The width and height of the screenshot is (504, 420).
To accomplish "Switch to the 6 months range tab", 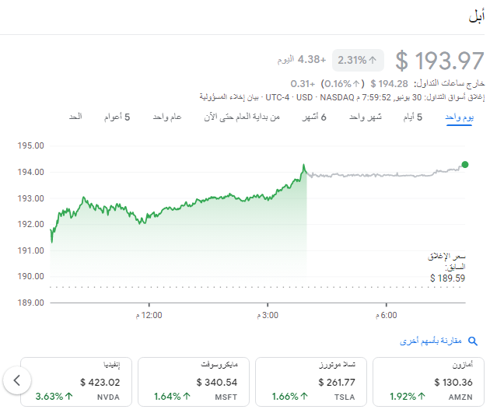I will 313,117.
